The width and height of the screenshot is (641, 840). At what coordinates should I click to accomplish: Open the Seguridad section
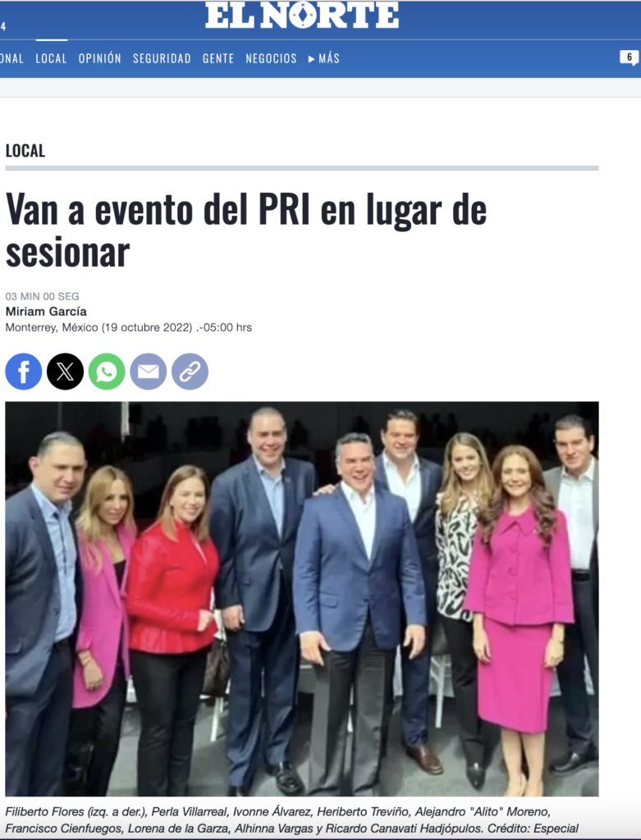[162, 58]
